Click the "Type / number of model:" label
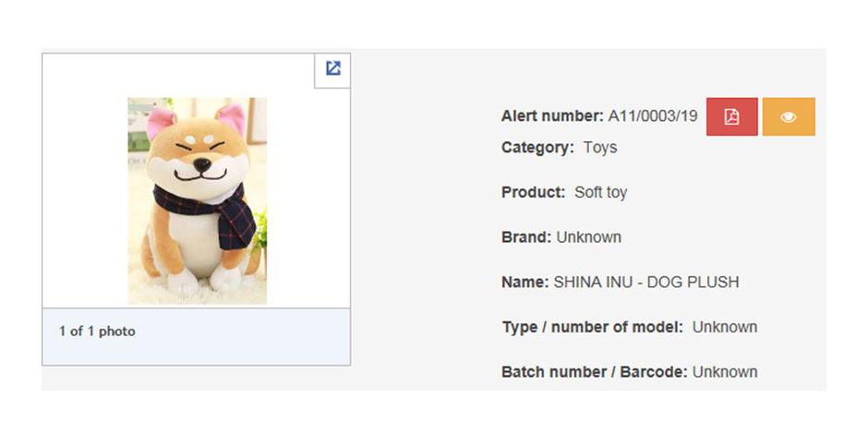The width and height of the screenshot is (868, 434). [592, 327]
